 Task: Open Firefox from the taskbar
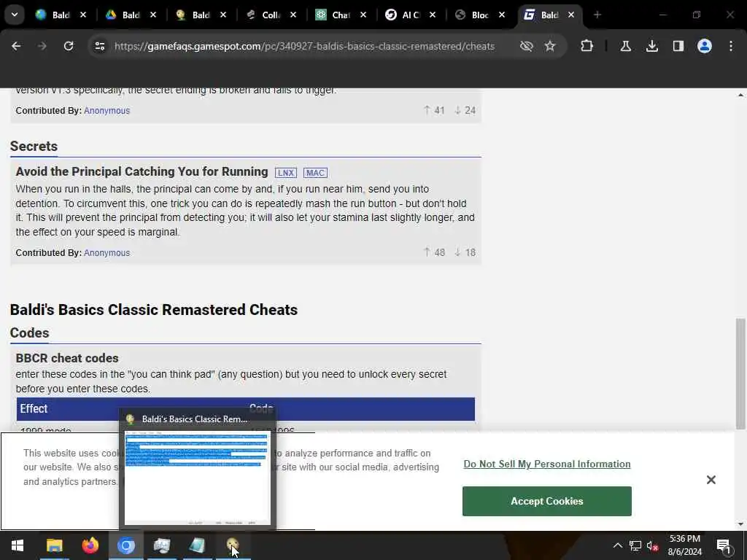click(90, 545)
